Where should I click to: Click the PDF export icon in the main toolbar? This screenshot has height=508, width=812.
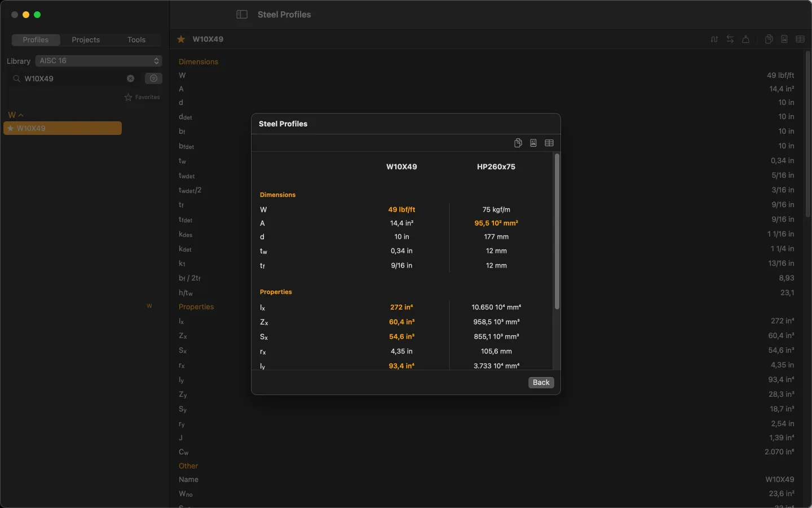pos(784,39)
